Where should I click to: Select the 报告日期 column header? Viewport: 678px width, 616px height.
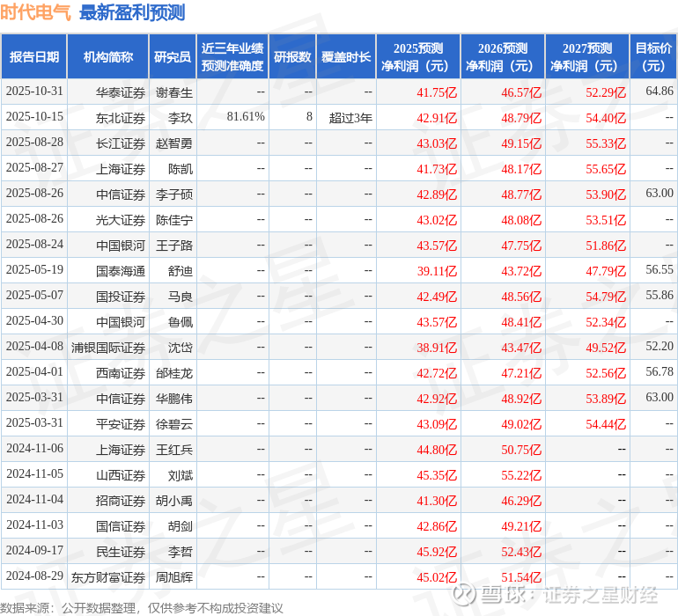coord(34,56)
